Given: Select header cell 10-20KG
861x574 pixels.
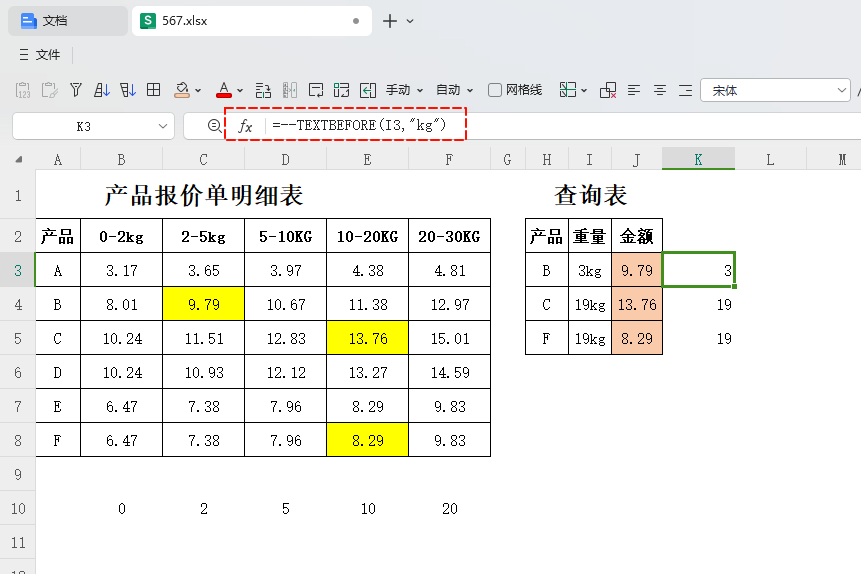Looking at the screenshot, I should pyautogui.click(x=367, y=236).
